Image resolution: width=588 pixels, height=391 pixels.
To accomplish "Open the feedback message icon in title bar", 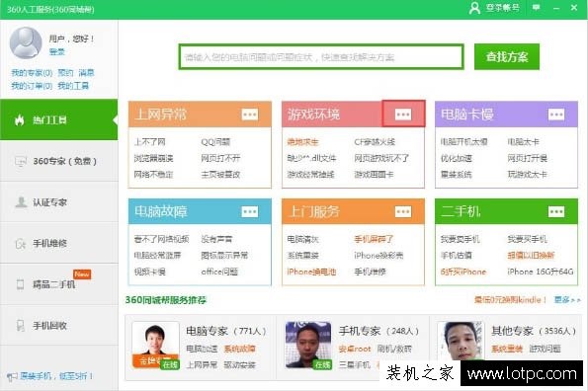I will [x=537, y=7].
